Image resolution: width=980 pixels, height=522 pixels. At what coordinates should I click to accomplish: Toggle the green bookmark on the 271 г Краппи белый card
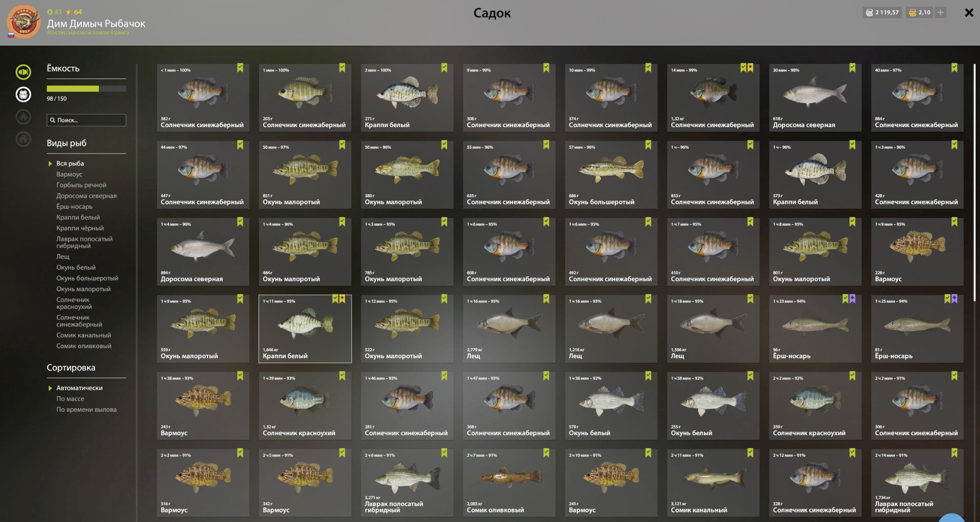[x=444, y=68]
